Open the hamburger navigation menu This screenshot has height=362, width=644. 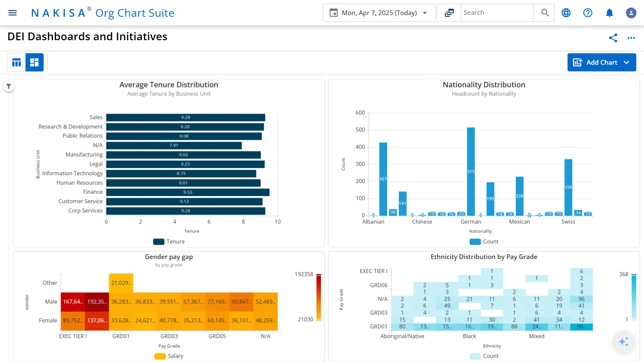point(12,13)
